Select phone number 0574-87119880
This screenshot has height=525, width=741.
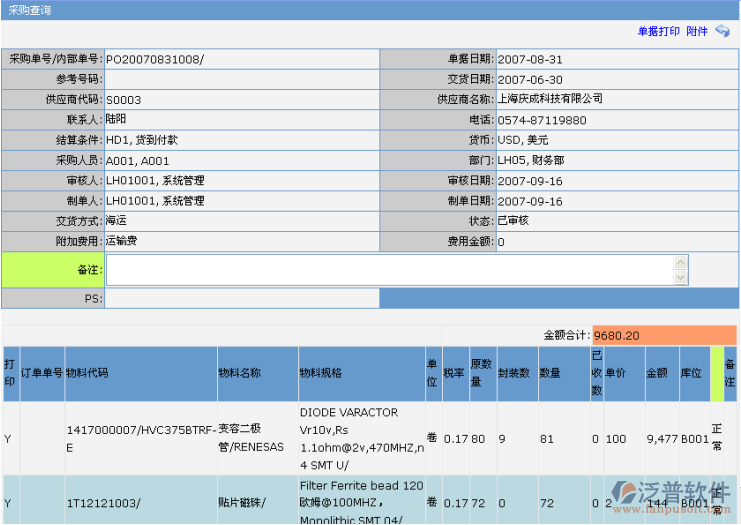click(542, 120)
